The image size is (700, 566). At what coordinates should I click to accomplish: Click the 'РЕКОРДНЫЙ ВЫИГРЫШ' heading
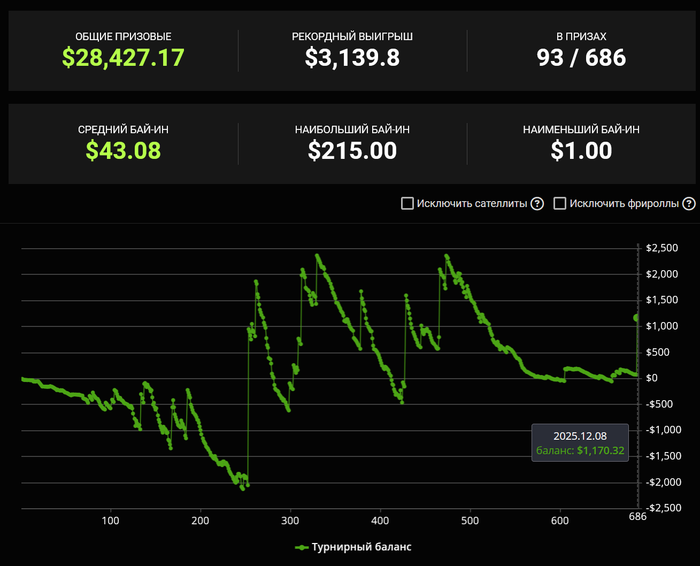click(x=352, y=37)
